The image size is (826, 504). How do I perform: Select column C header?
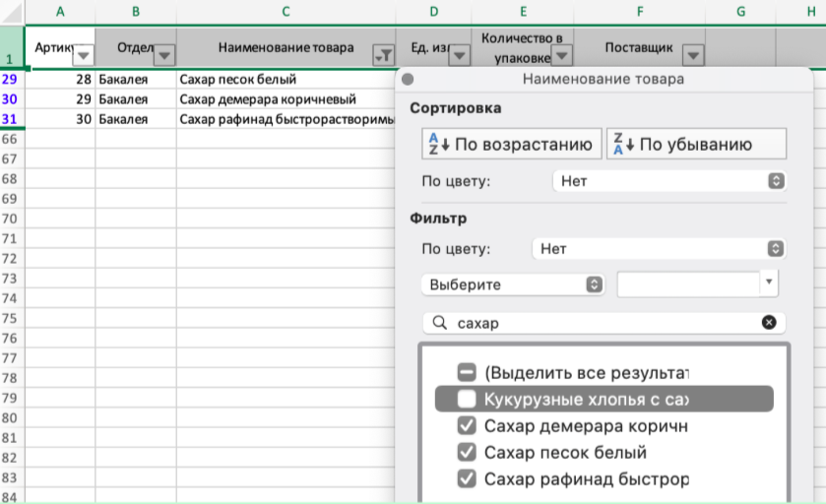point(286,12)
